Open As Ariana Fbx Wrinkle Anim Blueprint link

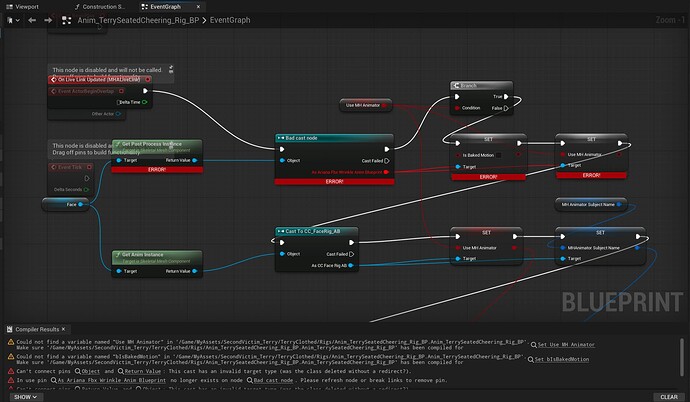click(x=111, y=380)
